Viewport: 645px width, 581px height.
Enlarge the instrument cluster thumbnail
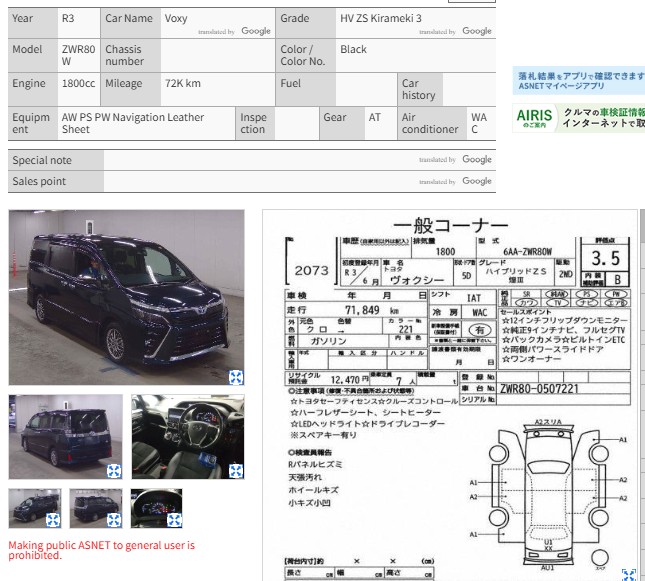(174, 520)
